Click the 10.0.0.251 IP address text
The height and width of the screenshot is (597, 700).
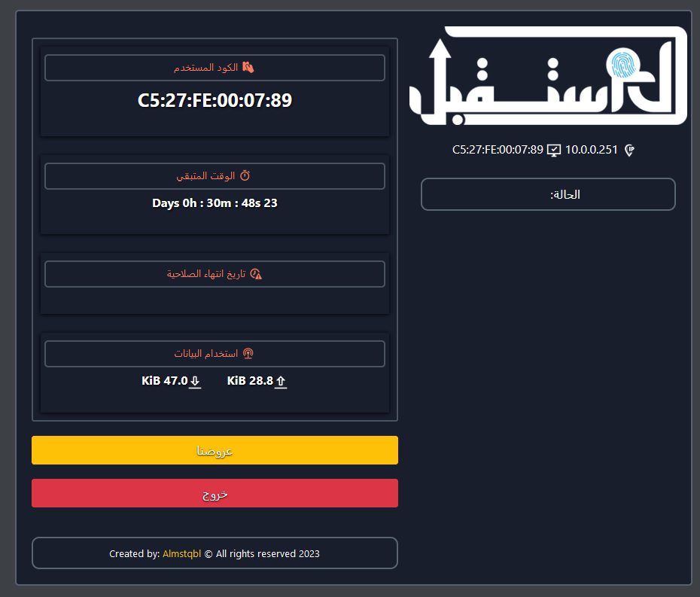click(591, 150)
